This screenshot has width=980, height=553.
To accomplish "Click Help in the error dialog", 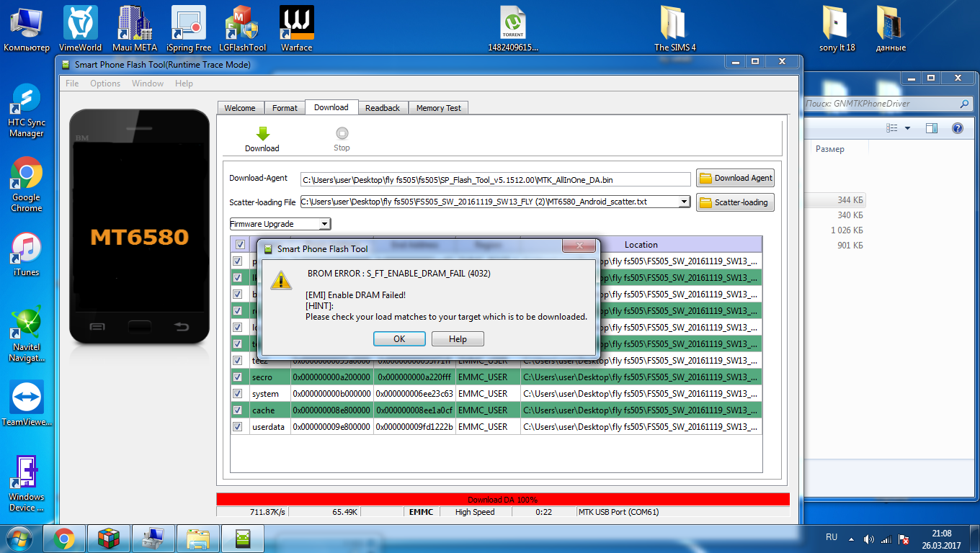I will [x=458, y=339].
